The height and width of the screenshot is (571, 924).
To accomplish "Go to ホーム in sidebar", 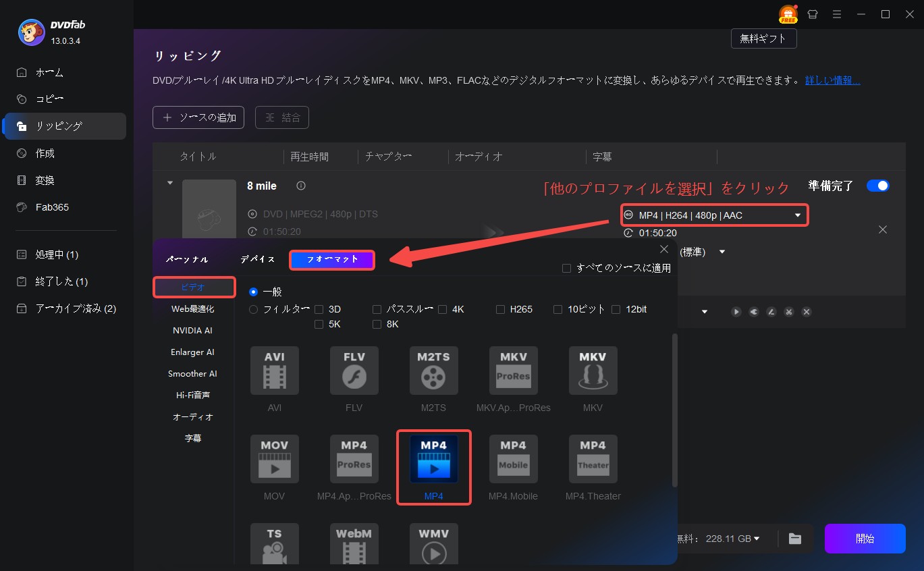I will (x=65, y=72).
